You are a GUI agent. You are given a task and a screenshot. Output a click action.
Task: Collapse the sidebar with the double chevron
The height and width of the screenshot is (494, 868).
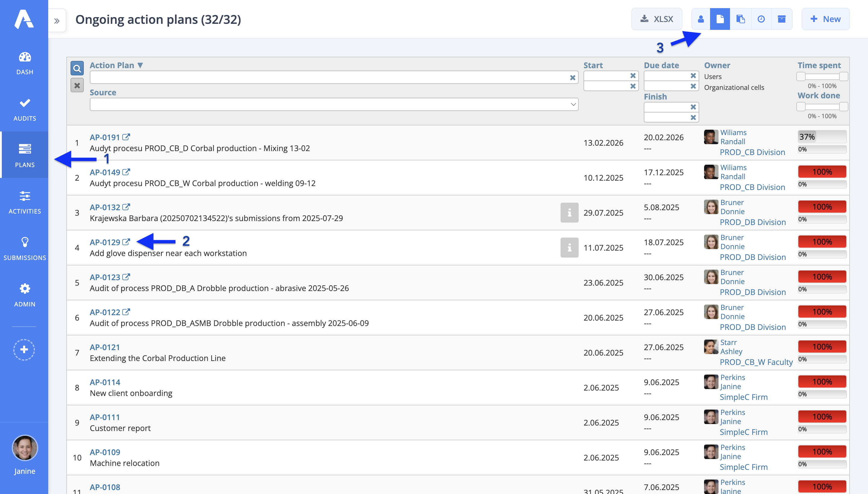coord(57,21)
